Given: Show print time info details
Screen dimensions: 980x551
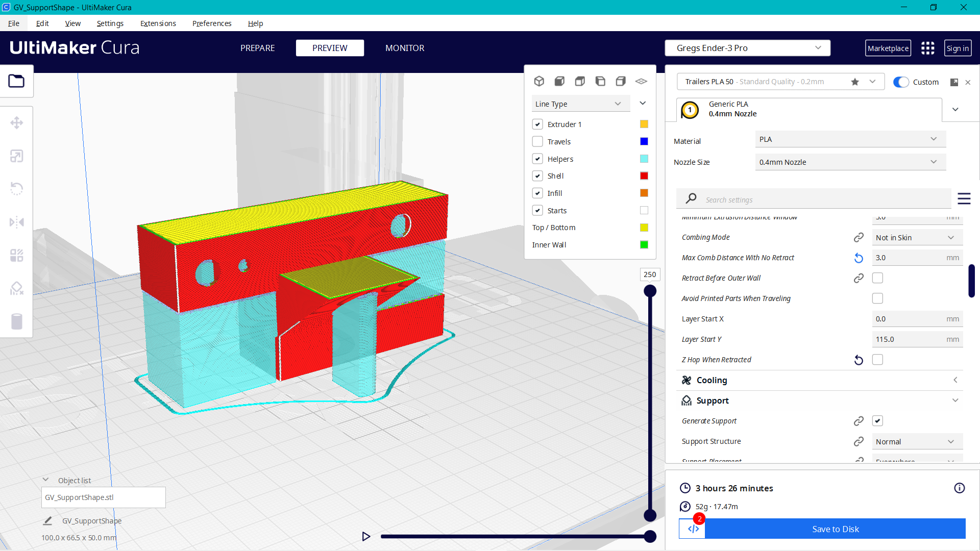Looking at the screenshot, I should 960,488.
